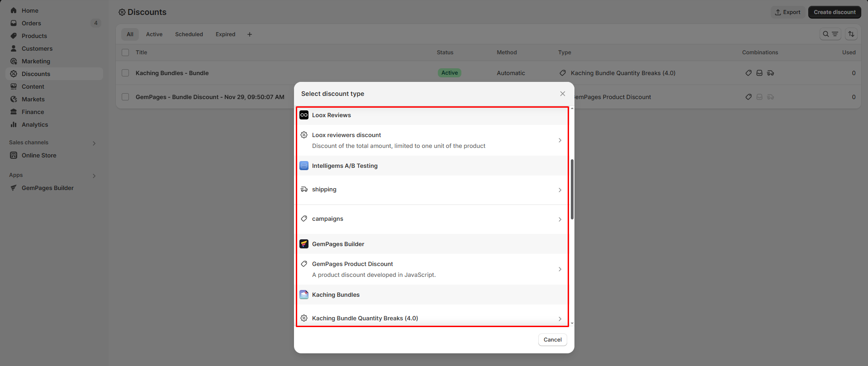Switch to the Expired tab
The width and height of the screenshot is (868, 366).
[x=225, y=34]
